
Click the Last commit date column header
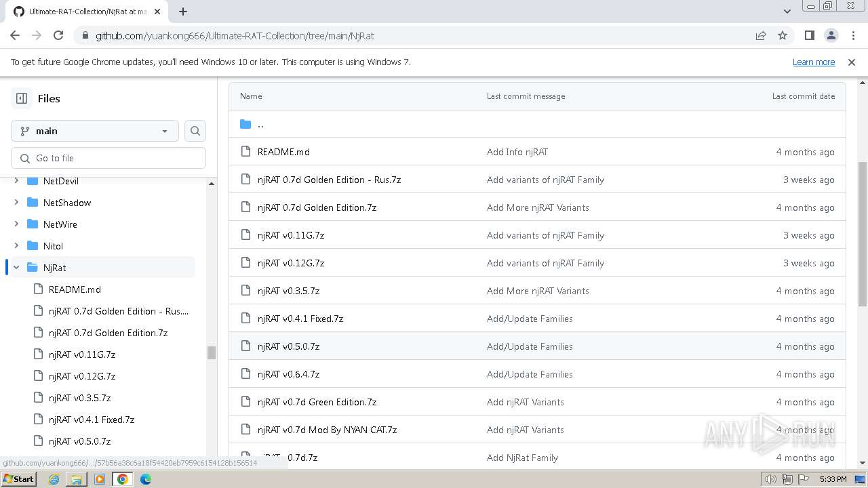(x=804, y=96)
